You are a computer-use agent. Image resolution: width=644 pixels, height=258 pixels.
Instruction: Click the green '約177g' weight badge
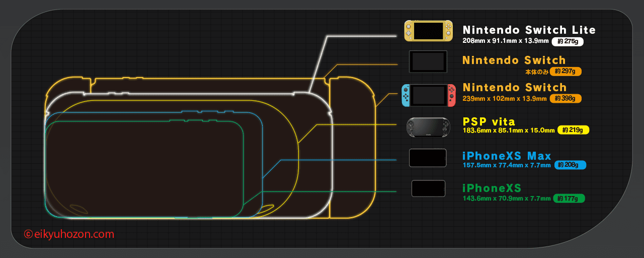click(x=569, y=199)
